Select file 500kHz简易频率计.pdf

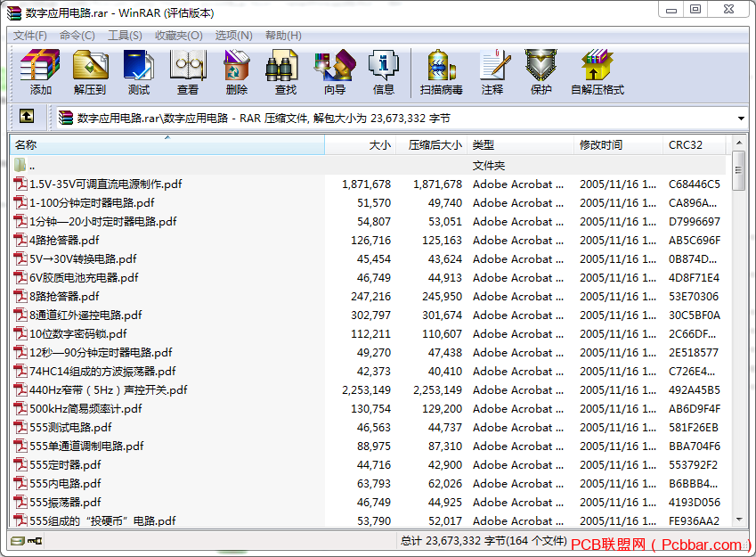(x=85, y=408)
